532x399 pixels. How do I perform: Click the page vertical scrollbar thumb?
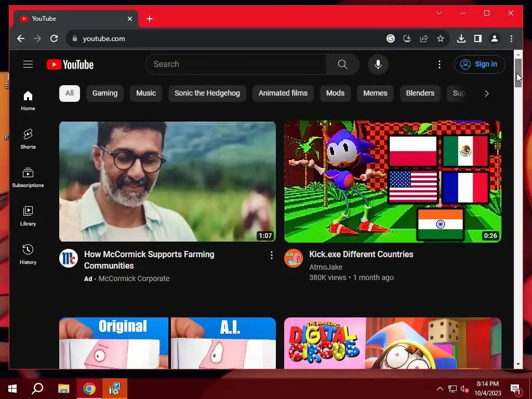pyautogui.click(x=518, y=73)
